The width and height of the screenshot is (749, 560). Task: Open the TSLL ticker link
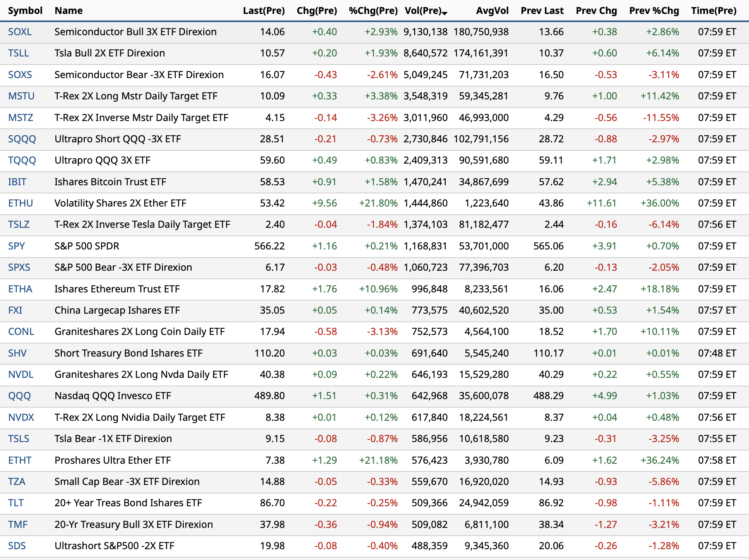pyautogui.click(x=19, y=53)
